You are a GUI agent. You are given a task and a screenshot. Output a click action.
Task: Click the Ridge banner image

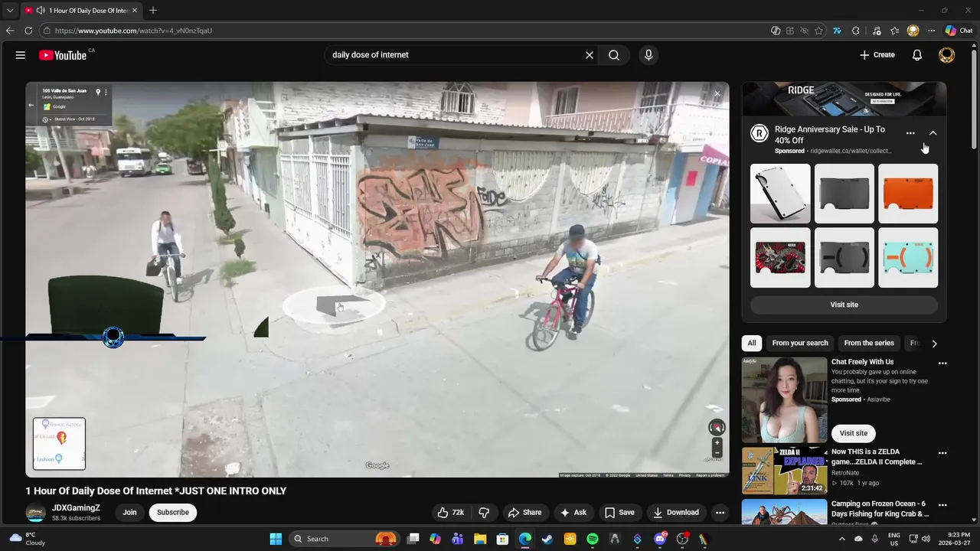[844, 99]
